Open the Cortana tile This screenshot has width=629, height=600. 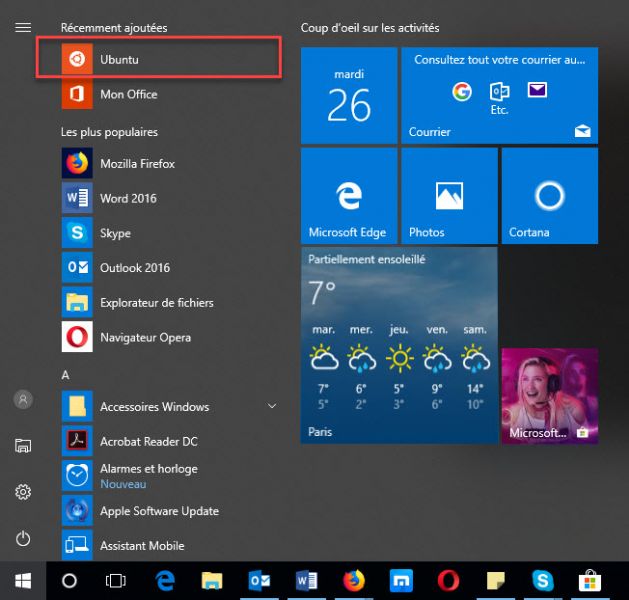[550, 196]
